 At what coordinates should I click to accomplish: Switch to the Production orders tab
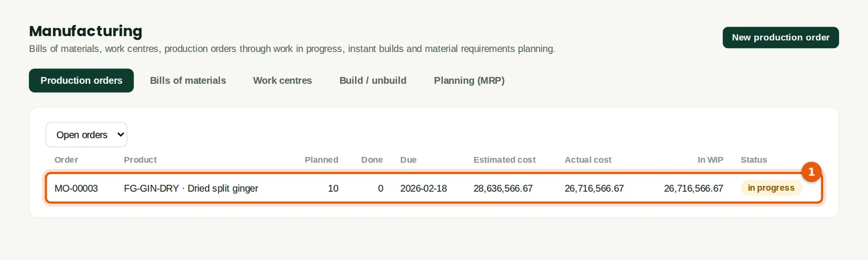[81, 81]
